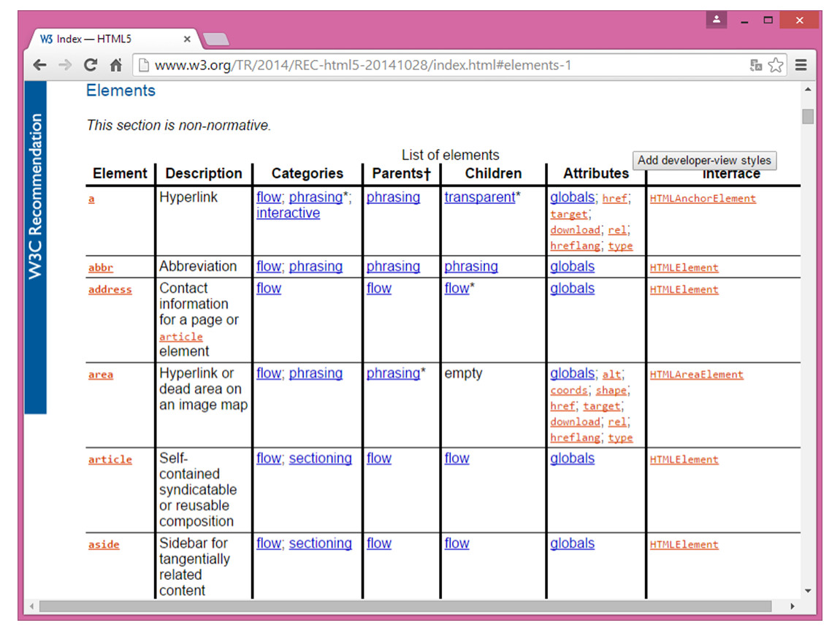Click the Categories column header
The image size is (840, 631).
(x=307, y=174)
